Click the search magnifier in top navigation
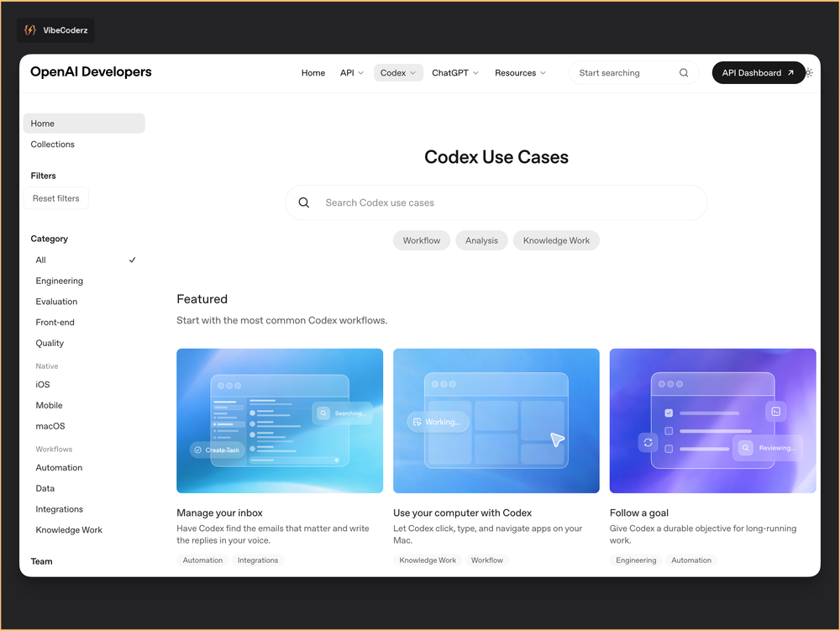Screen dimensions: 840x631 pyautogui.click(x=684, y=73)
